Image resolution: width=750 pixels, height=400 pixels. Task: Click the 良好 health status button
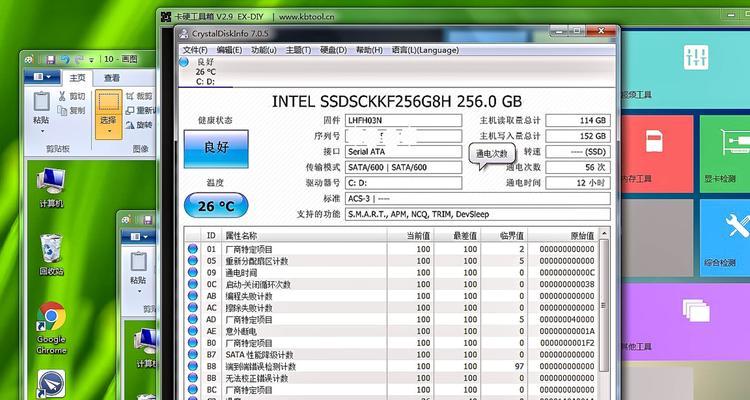coord(216,149)
